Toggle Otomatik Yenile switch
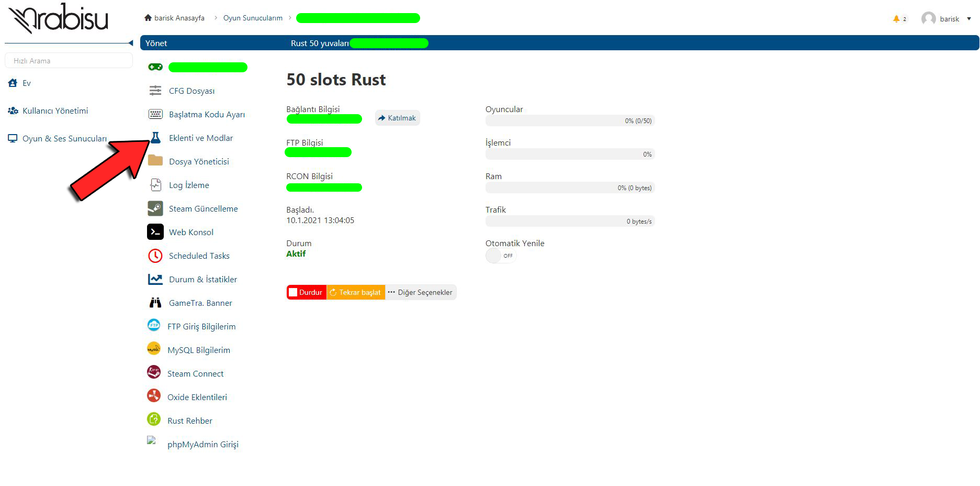 [x=501, y=256]
